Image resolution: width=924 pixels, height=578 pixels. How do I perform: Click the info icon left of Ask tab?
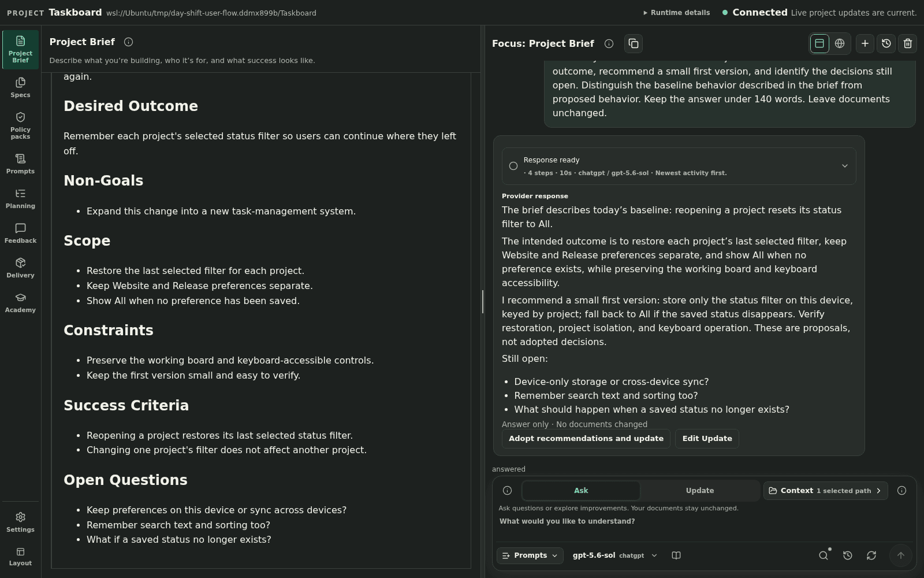pos(507,491)
